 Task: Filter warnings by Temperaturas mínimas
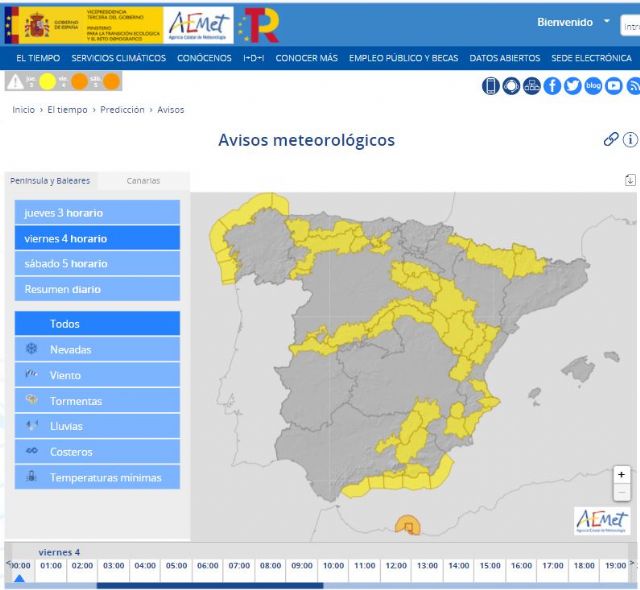coord(97,477)
